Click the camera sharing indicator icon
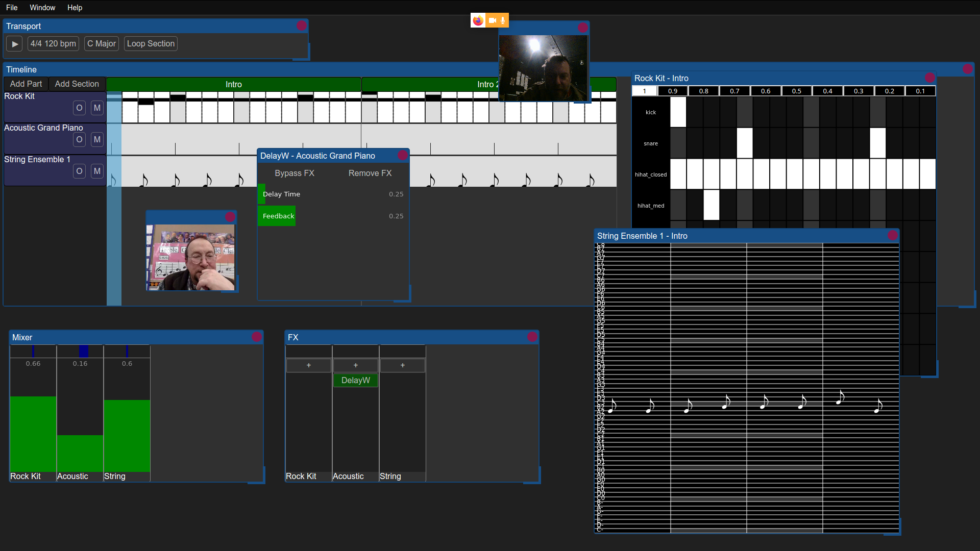The width and height of the screenshot is (980, 551). (x=492, y=20)
